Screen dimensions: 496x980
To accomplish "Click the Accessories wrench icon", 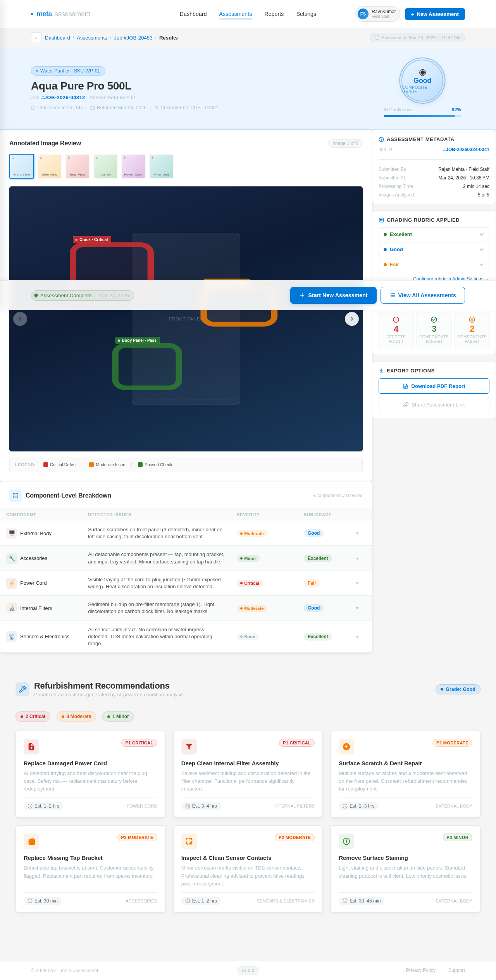I will (x=12, y=558).
